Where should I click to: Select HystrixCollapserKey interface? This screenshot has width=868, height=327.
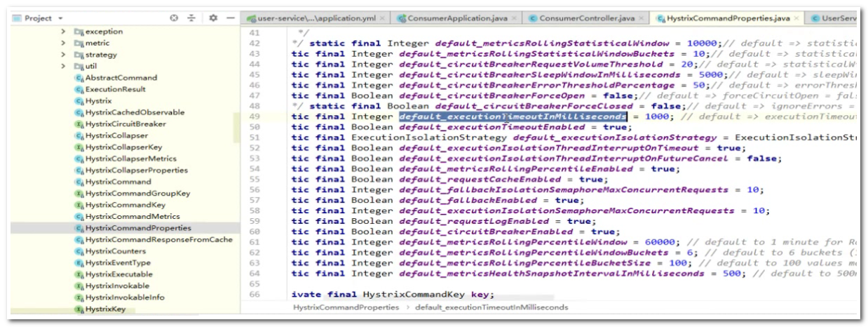(118, 147)
